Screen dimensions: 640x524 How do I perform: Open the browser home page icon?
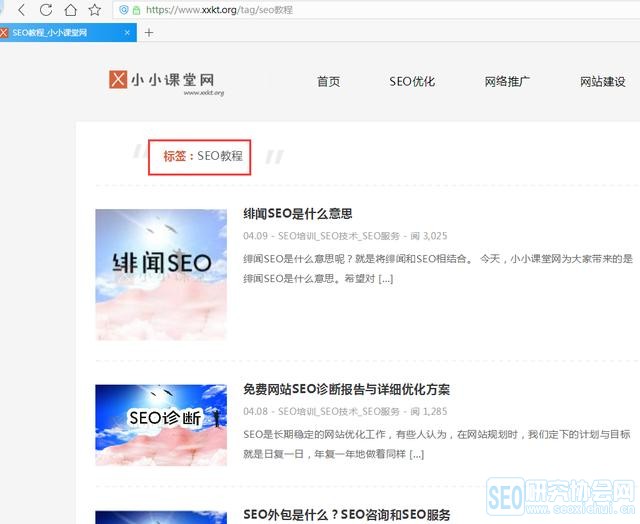coord(70,10)
